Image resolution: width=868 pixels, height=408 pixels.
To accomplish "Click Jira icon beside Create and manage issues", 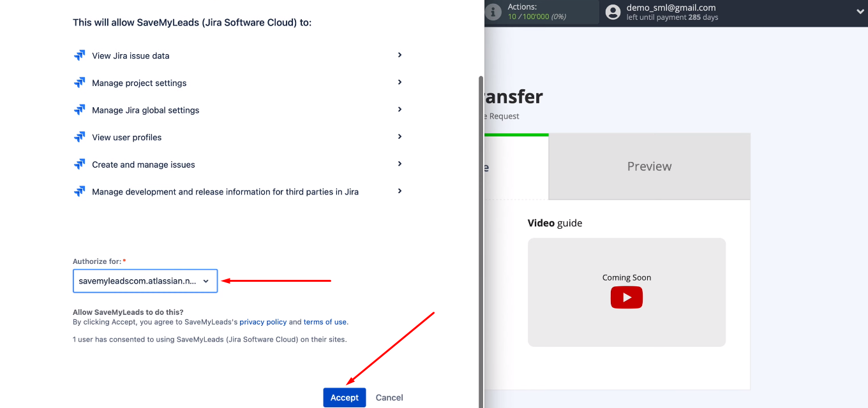I will 80,164.
